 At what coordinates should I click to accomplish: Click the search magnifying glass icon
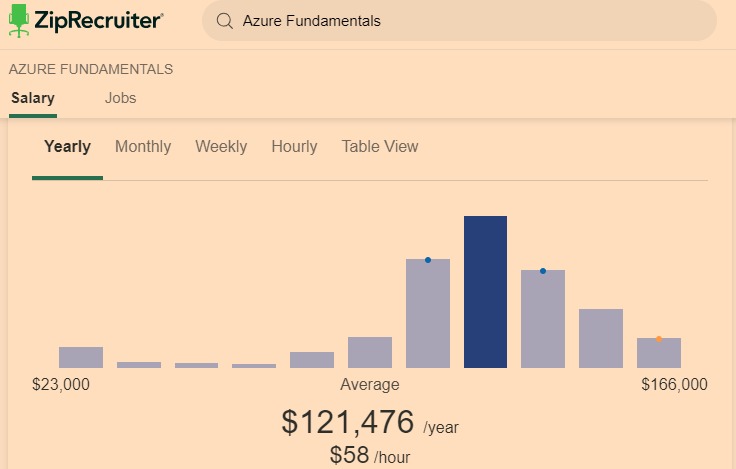225,21
